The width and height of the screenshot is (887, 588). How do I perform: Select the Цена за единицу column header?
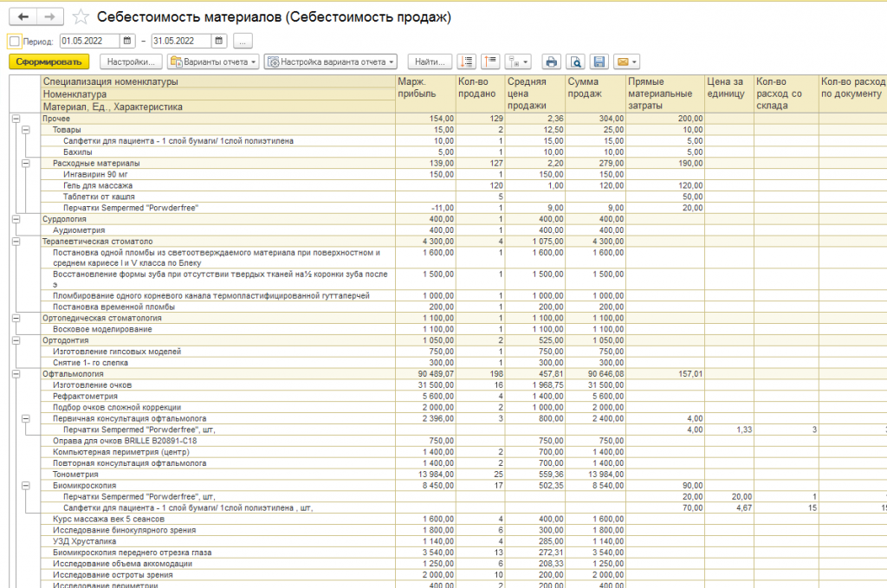point(729,94)
